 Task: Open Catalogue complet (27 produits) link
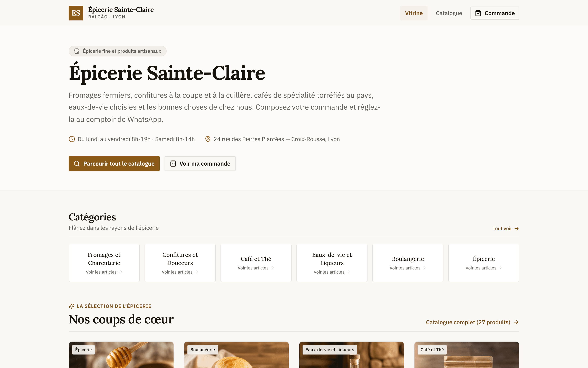[472, 322]
